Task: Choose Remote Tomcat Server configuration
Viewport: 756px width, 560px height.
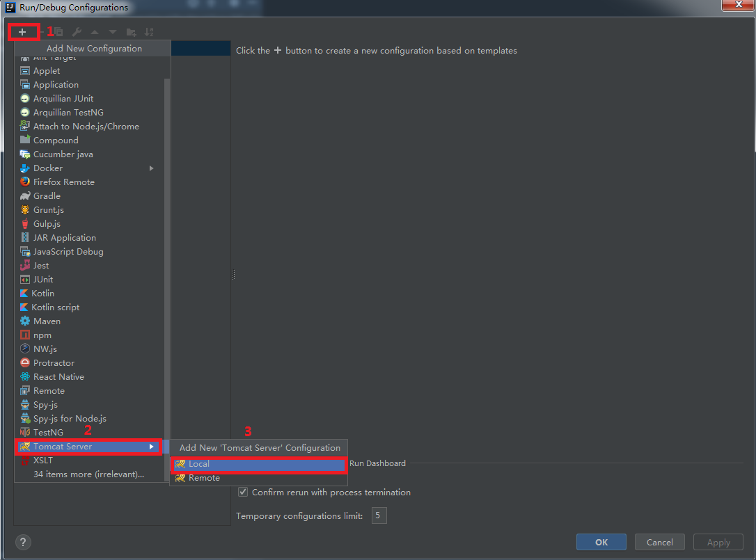Action: coord(259,478)
